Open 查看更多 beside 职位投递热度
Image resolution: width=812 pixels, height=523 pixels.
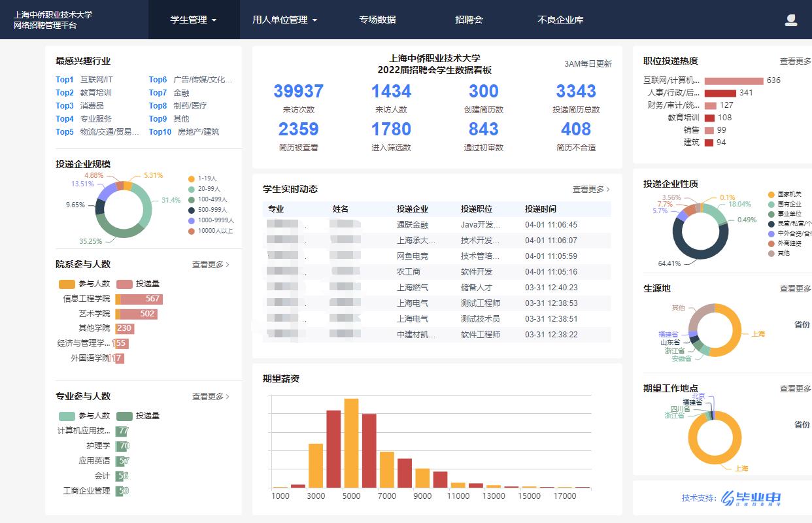pyautogui.click(x=795, y=61)
